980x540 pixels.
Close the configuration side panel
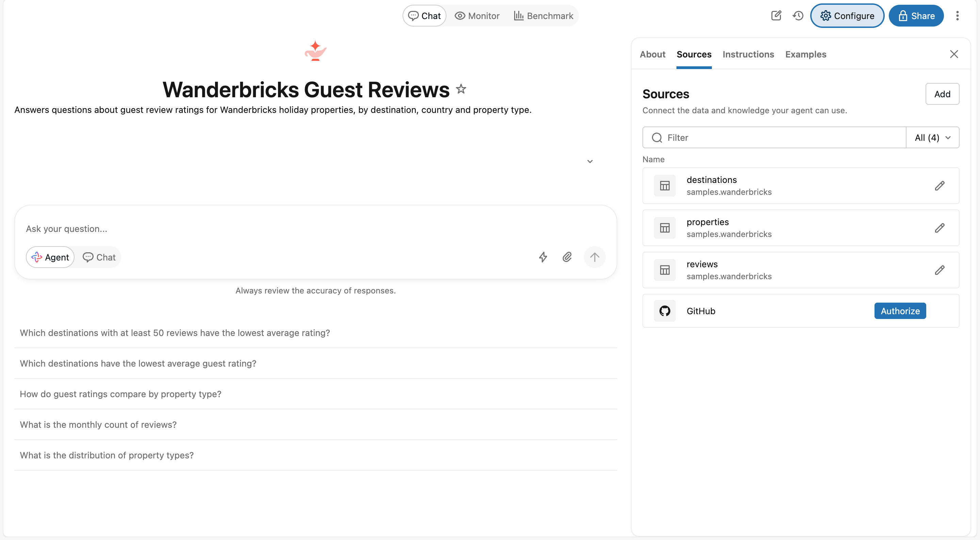click(954, 54)
